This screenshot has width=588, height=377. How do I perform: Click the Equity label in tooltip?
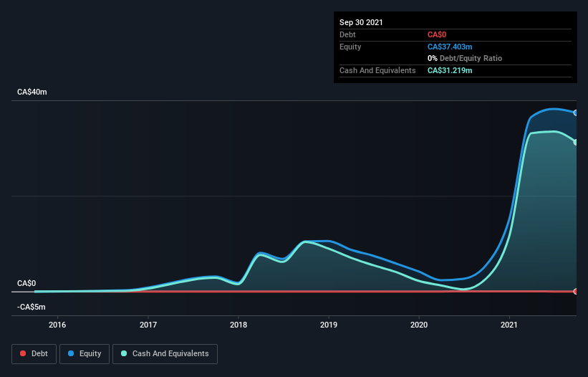[x=350, y=47]
